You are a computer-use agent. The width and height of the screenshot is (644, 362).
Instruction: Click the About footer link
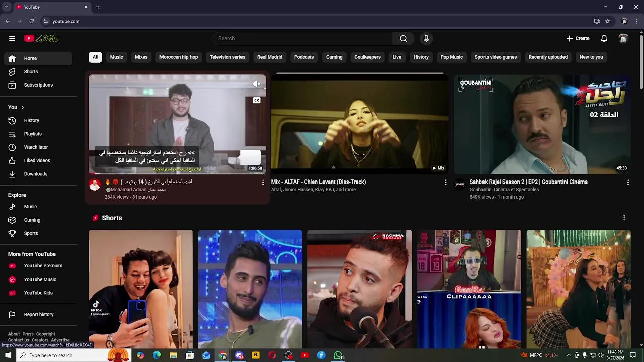tap(14, 334)
